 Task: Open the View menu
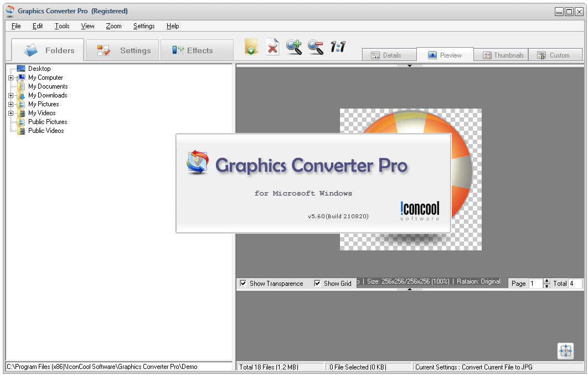tap(87, 26)
